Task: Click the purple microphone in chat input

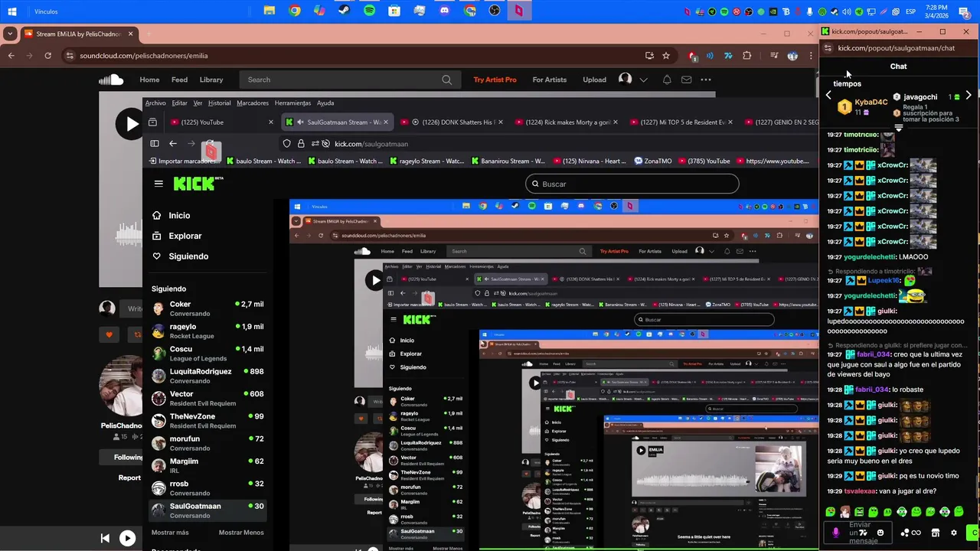Action: coord(835,533)
